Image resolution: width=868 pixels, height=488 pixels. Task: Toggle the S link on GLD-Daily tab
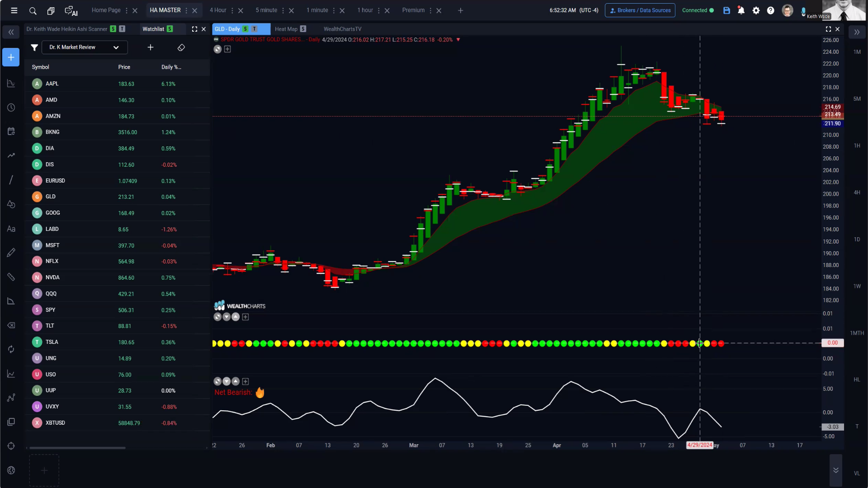(x=245, y=29)
